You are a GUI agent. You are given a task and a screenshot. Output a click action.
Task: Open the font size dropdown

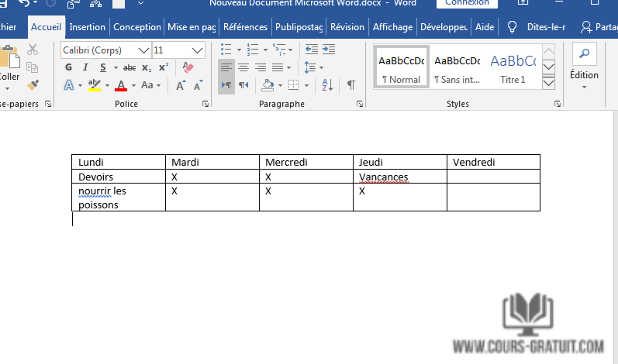point(199,50)
